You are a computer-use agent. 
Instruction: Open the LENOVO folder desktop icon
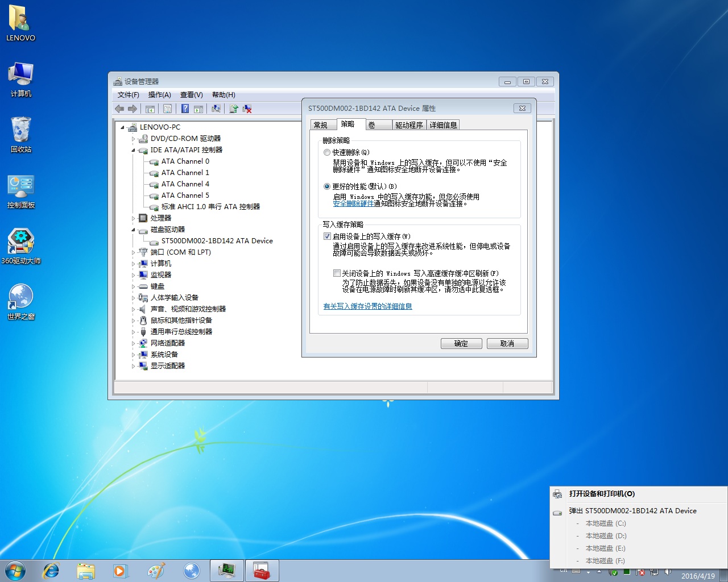click(20, 23)
